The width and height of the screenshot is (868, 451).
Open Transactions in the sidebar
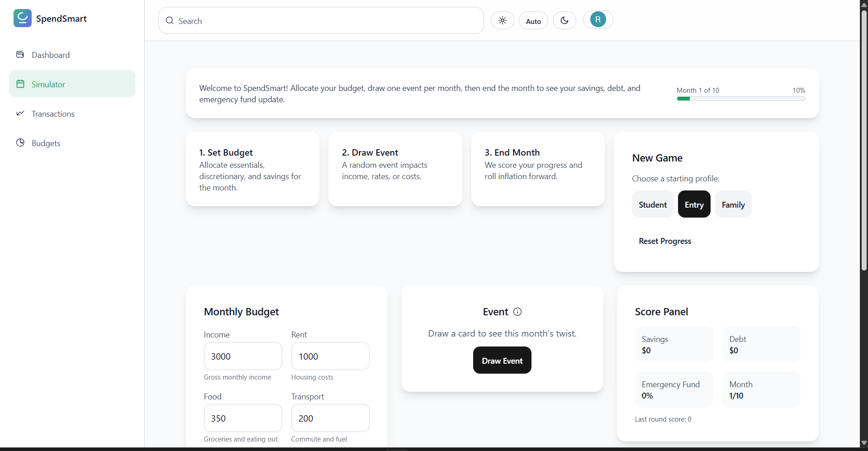(x=72, y=114)
